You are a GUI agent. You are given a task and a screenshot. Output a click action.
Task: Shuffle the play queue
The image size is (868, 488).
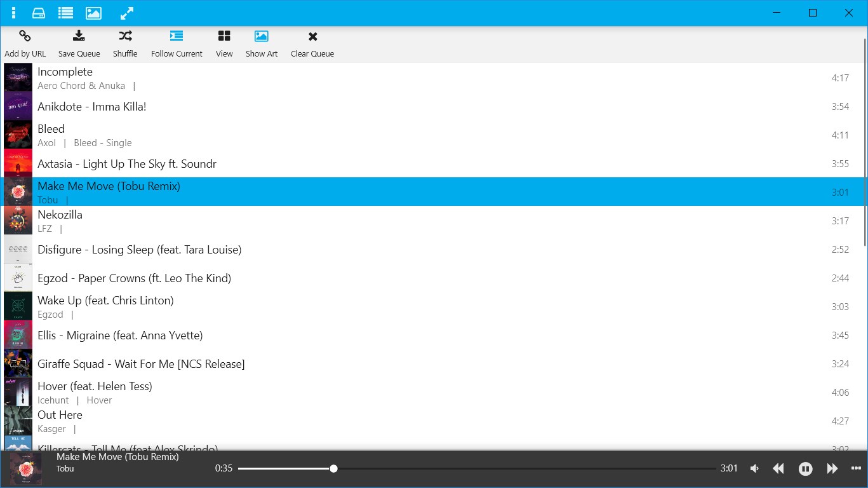[124, 43]
